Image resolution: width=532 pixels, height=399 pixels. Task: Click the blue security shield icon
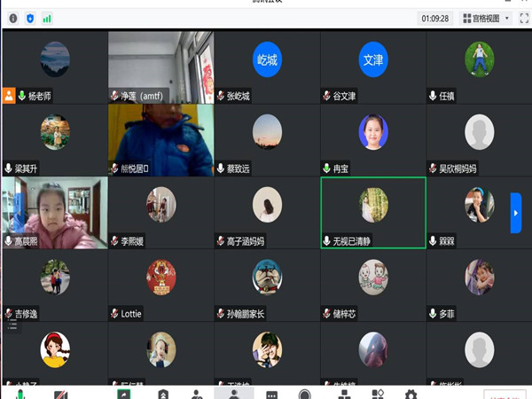tap(30, 19)
